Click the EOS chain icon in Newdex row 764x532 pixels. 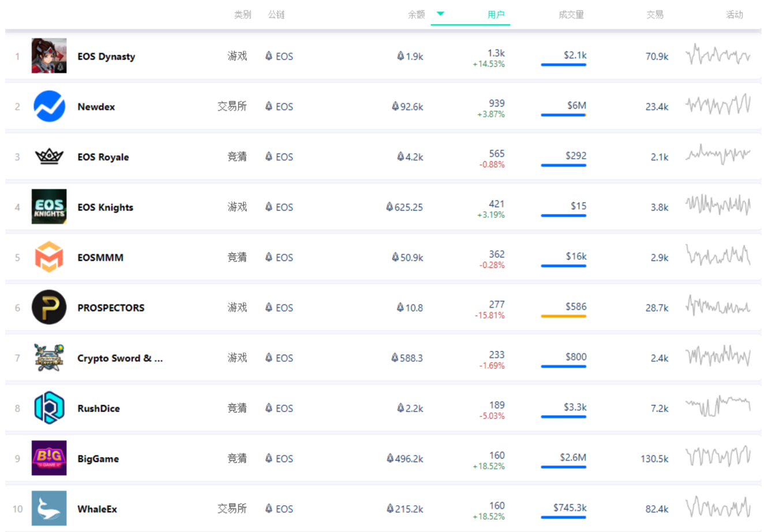tap(268, 106)
